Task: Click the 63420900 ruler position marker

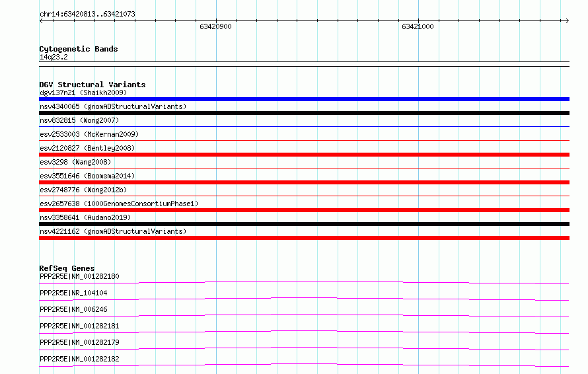Action: (x=215, y=26)
